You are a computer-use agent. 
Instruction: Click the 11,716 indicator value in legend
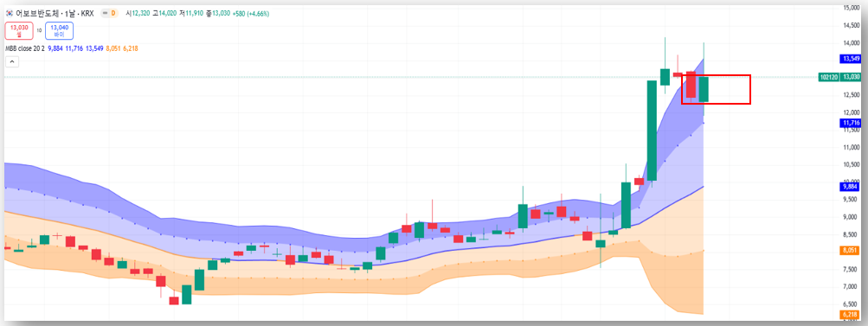pos(74,48)
